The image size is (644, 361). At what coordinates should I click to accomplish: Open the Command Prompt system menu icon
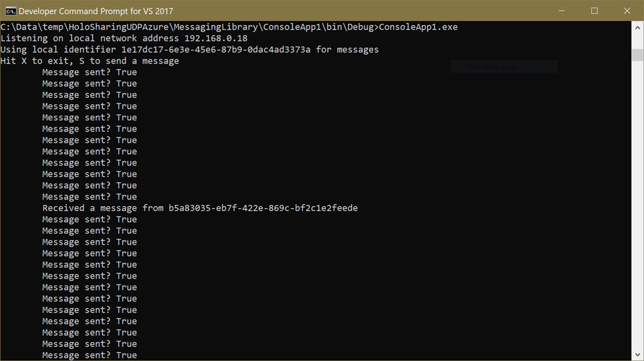10,11
